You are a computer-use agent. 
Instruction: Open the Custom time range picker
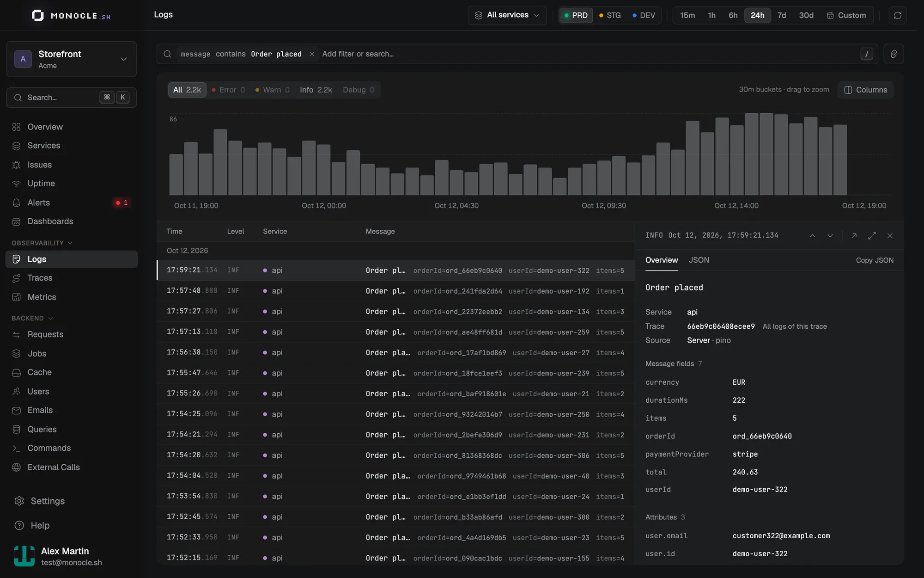click(846, 15)
